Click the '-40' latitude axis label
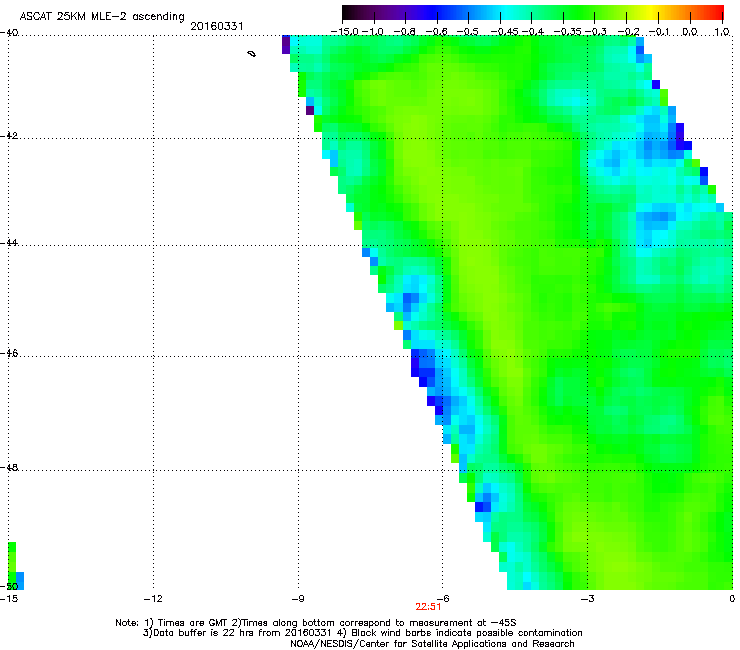This screenshot has height=650, width=740. (x=9, y=33)
